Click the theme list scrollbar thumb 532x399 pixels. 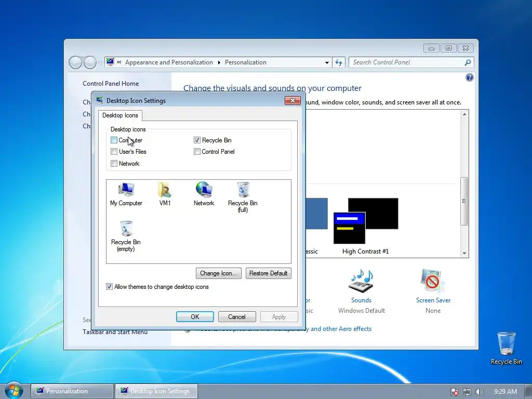(x=464, y=201)
